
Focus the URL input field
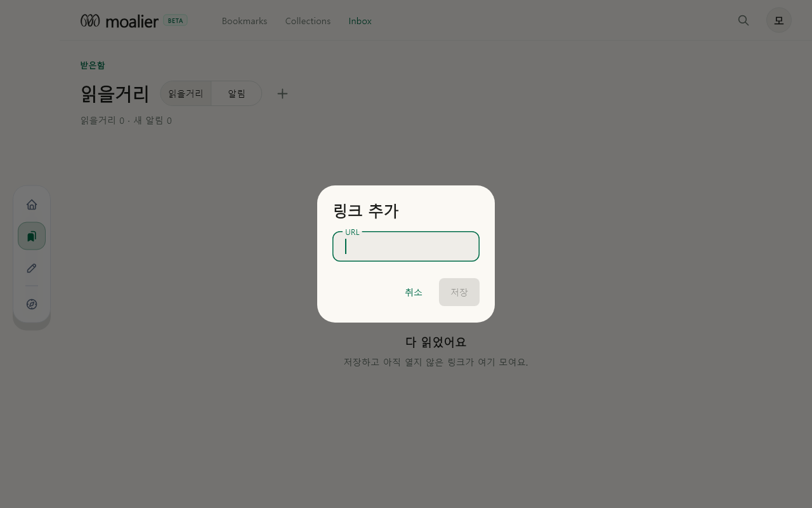tap(406, 246)
